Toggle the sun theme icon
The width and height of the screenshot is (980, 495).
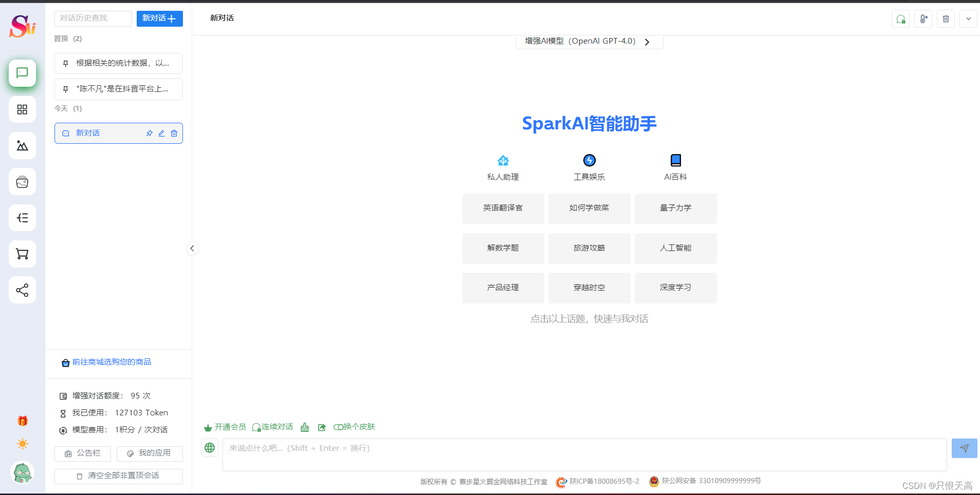[23, 444]
